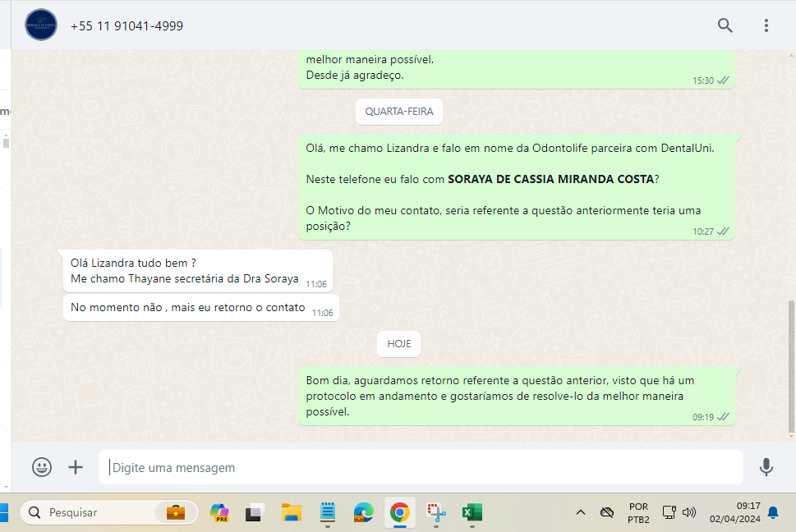Click the 09:19 message read receipt
Screen dimensions: 796x532
(723, 417)
